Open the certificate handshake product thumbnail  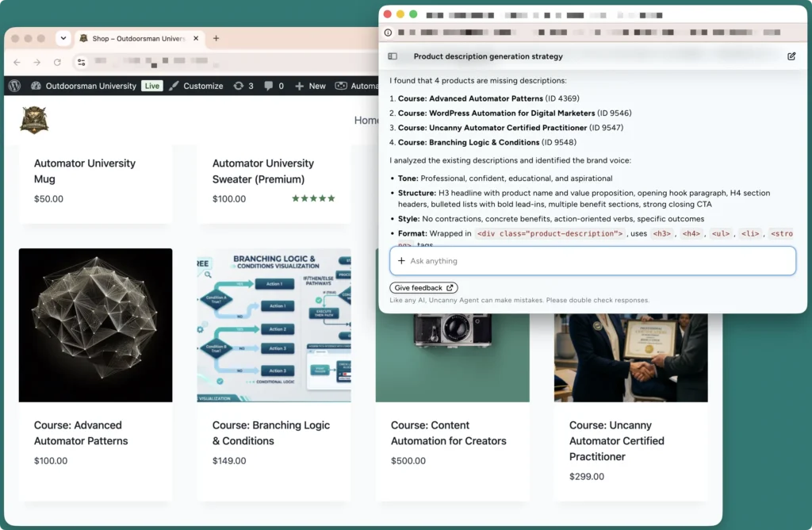tap(630, 358)
